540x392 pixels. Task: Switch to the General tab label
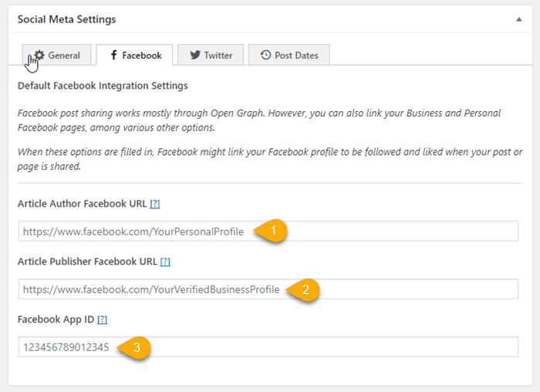tap(64, 56)
